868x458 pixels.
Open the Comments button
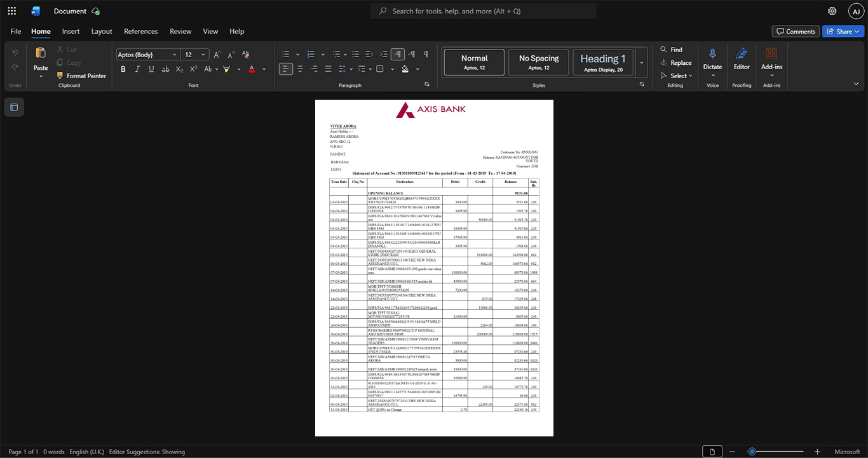pos(796,31)
